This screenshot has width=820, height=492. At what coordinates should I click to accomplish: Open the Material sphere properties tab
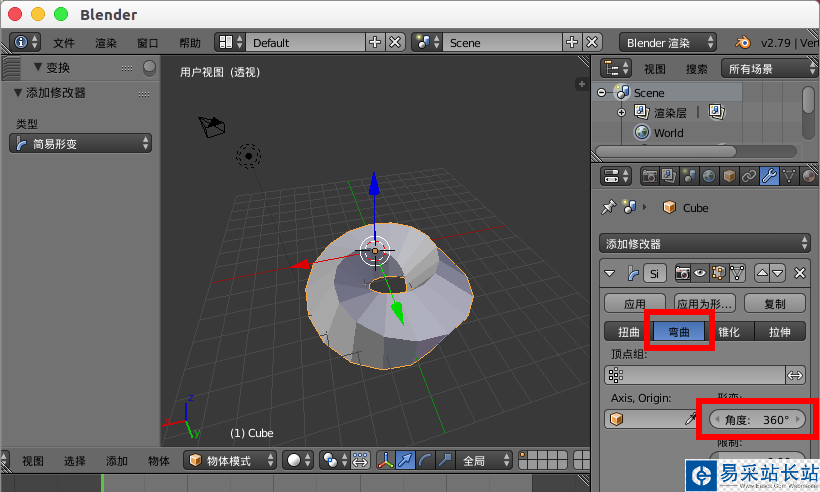(808, 176)
